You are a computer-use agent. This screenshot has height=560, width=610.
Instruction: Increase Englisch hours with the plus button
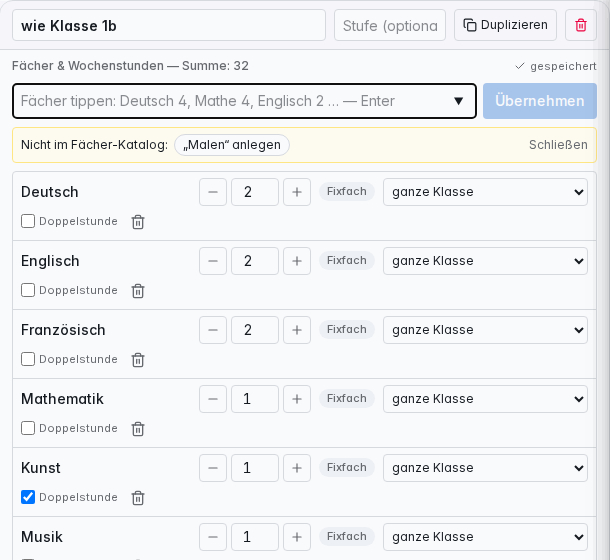coord(297,261)
